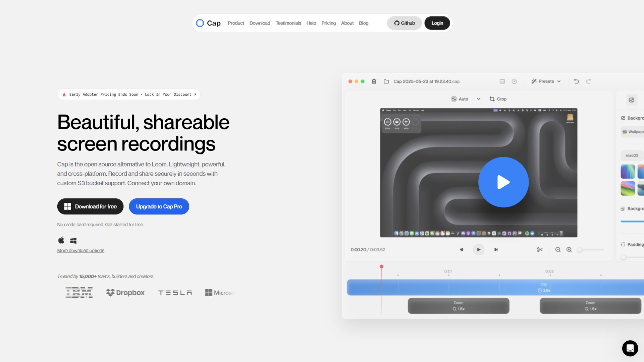The width and height of the screenshot is (644, 362).
Task: Click the undo arrow icon
Action: [576, 81]
